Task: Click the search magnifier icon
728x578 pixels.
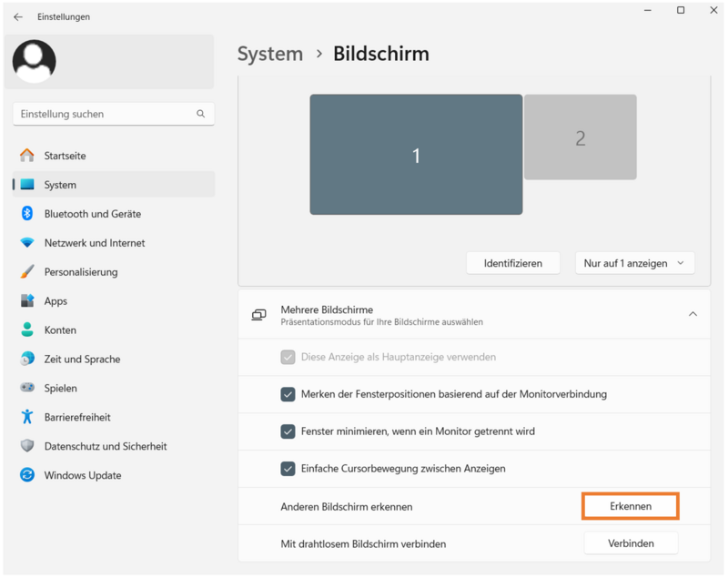Action: point(200,114)
